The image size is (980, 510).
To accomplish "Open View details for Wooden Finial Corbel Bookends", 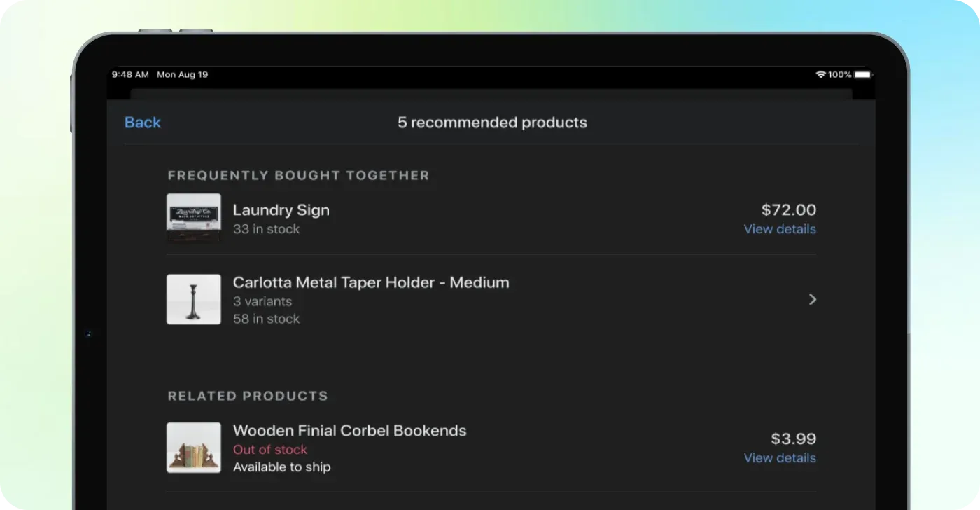I will 779,457.
